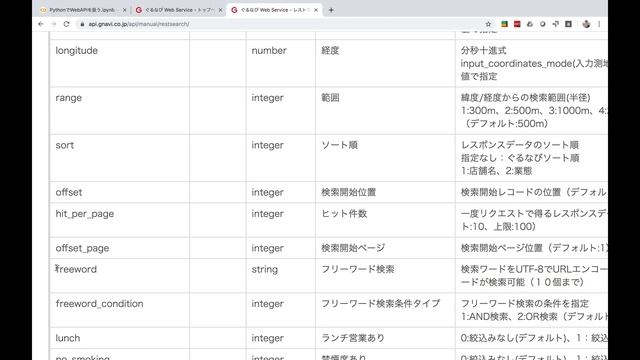Click integer type in range row

(267, 98)
